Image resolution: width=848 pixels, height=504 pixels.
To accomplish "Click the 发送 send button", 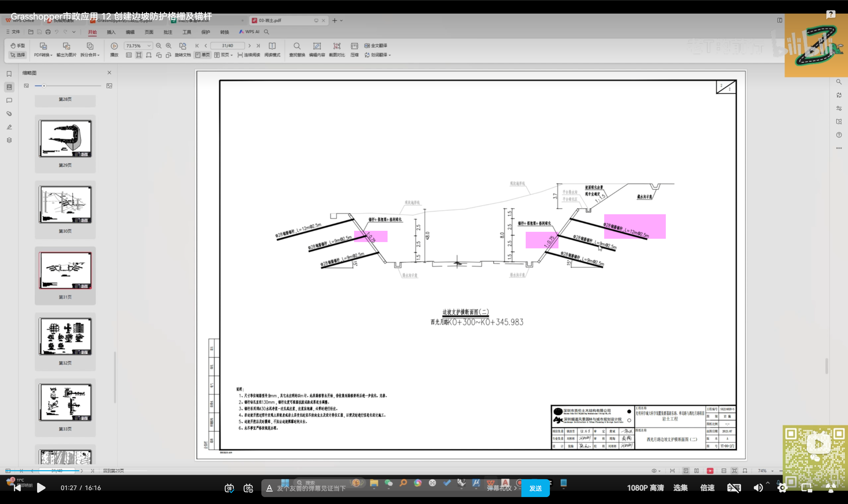I will coord(535,488).
